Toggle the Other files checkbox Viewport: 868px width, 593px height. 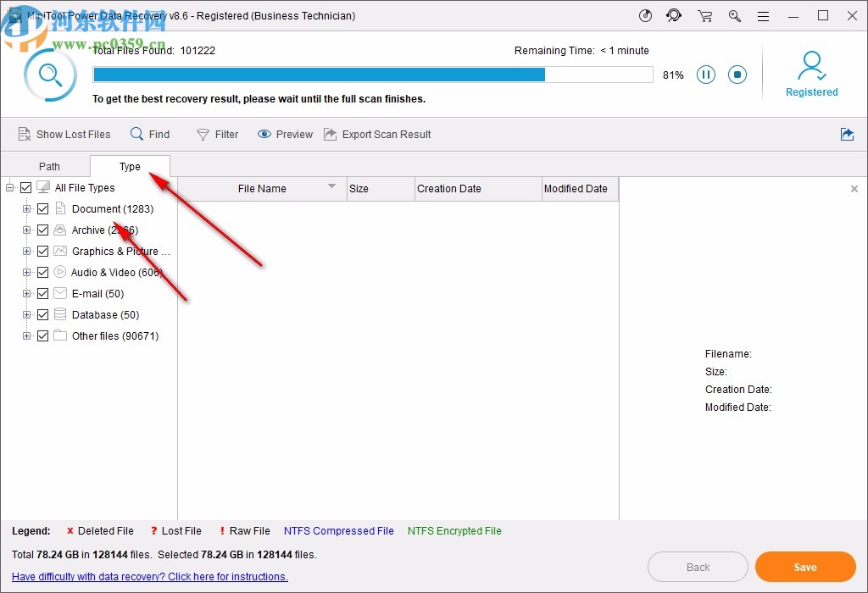pos(42,335)
